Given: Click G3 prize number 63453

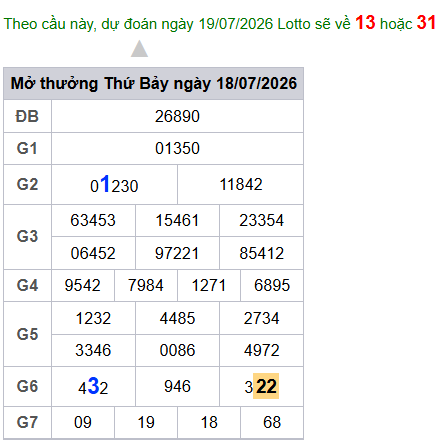Looking at the screenshot, I should (93, 220).
